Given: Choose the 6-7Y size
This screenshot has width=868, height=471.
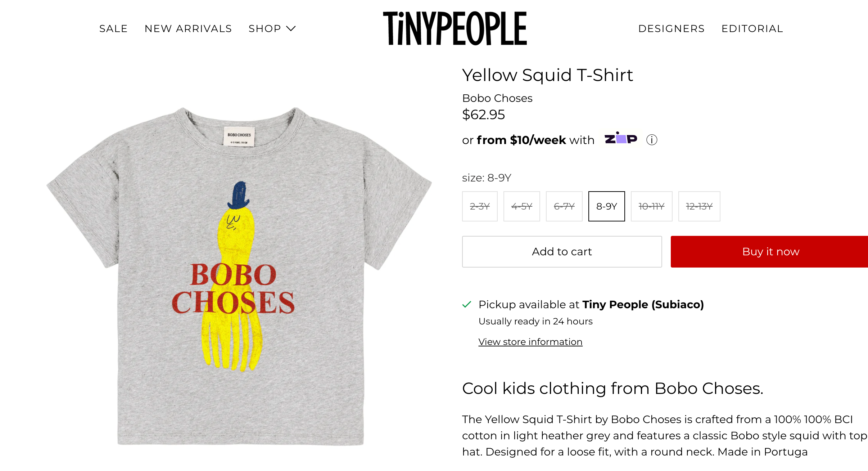Looking at the screenshot, I should (564, 206).
